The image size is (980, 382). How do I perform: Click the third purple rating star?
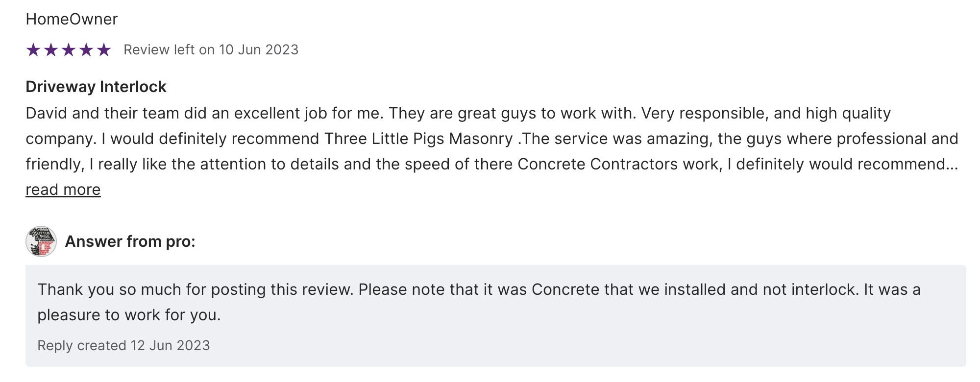[69, 50]
